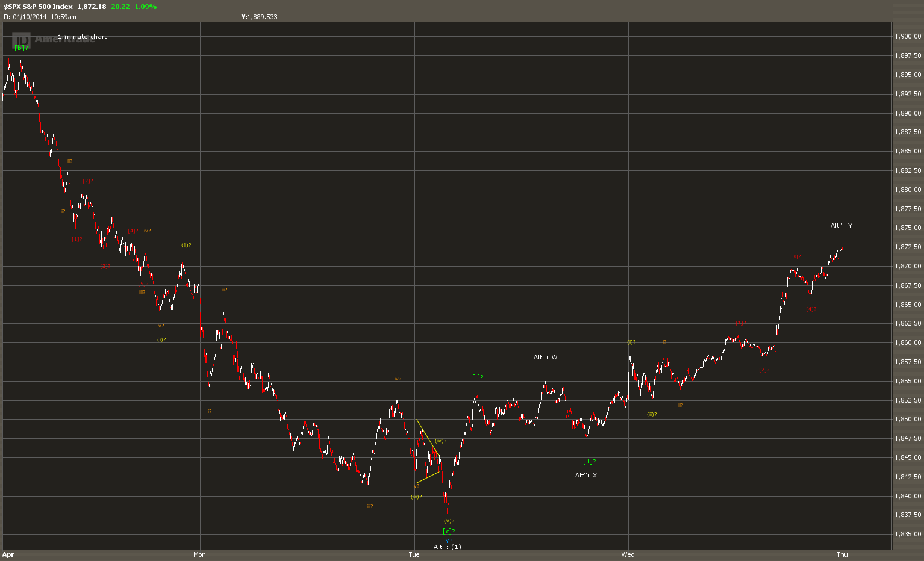Select the green "[b]?" wave label
924x561 pixels.
click(x=21, y=48)
